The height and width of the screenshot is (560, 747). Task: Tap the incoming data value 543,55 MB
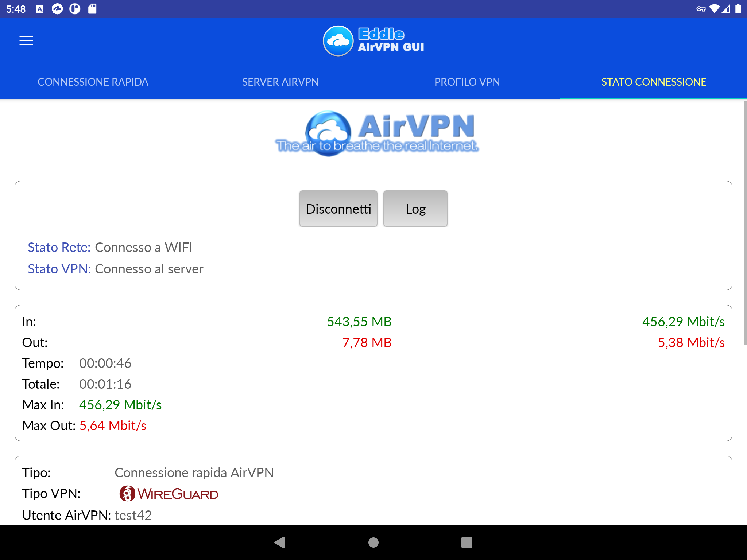(359, 322)
